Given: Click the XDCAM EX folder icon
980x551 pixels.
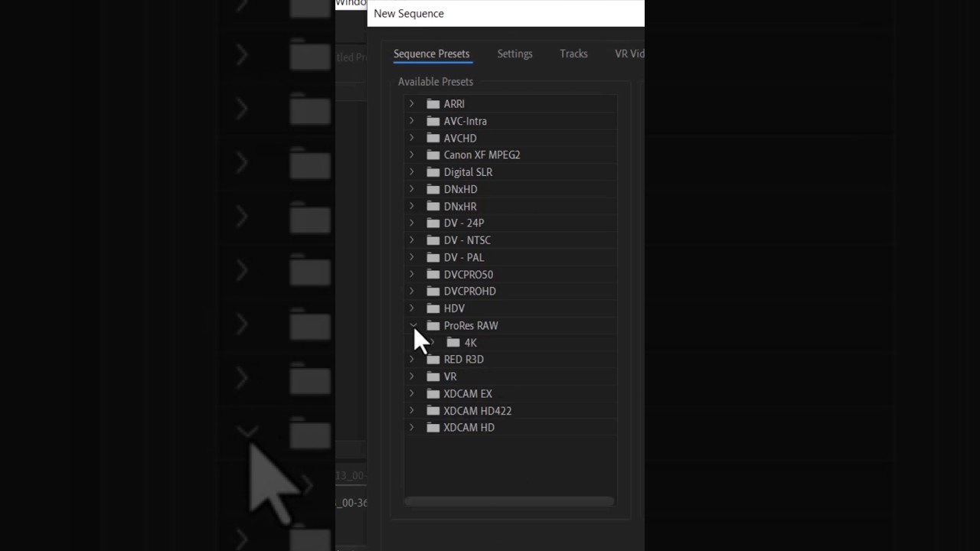Looking at the screenshot, I should click(433, 393).
